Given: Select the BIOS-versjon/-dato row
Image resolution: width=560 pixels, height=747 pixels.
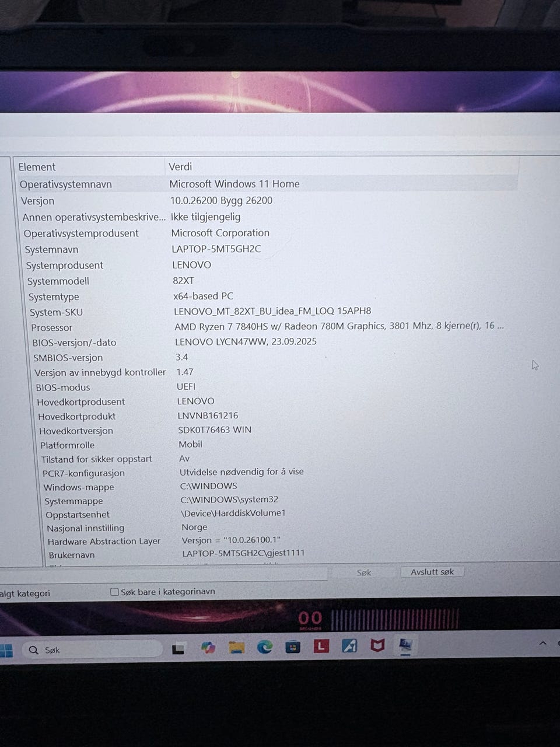Looking at the screenshot, I should pos(274,342).
